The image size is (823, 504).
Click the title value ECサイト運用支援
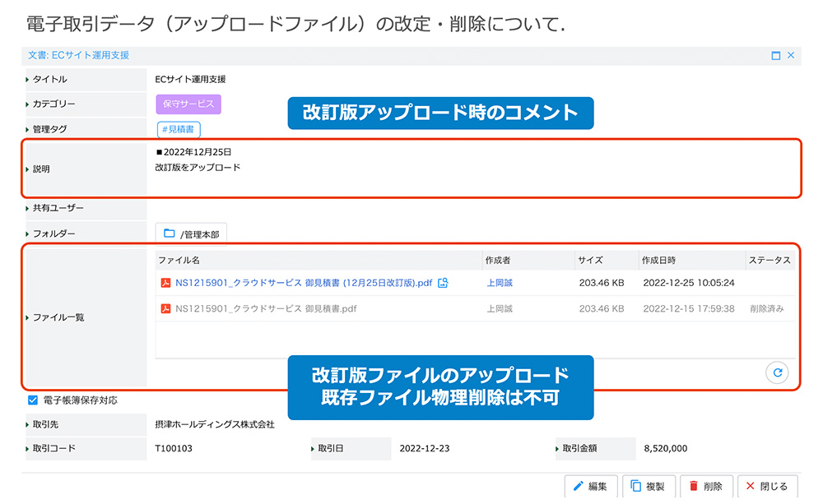[x=190, y=79]
